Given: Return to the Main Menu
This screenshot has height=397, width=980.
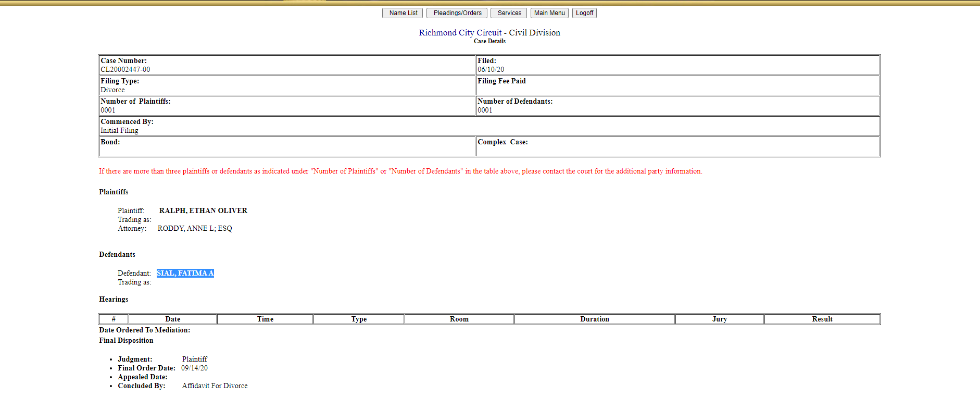Looking at the screenshot, I should (549, 13).
